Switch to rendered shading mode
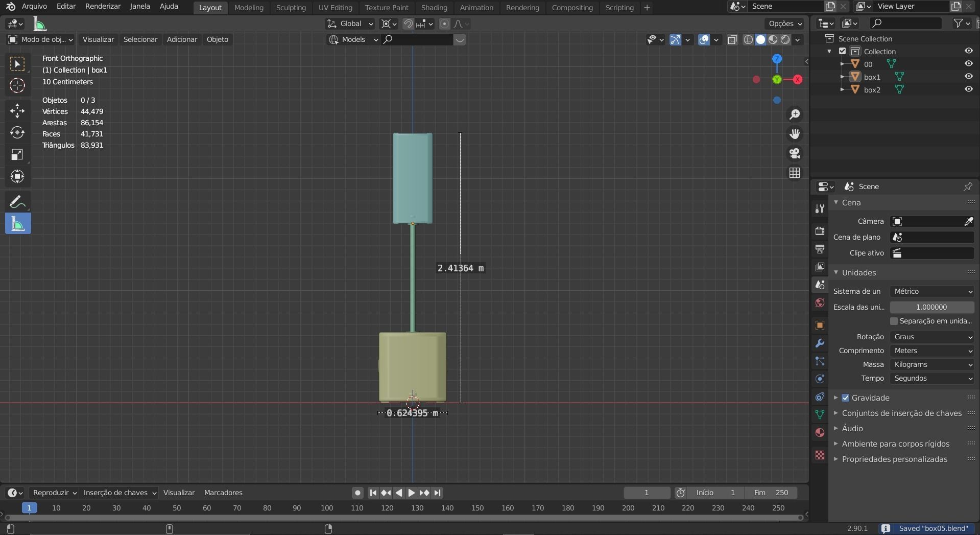The height and width of the screenshot is (535, 980). pos(785,39)
